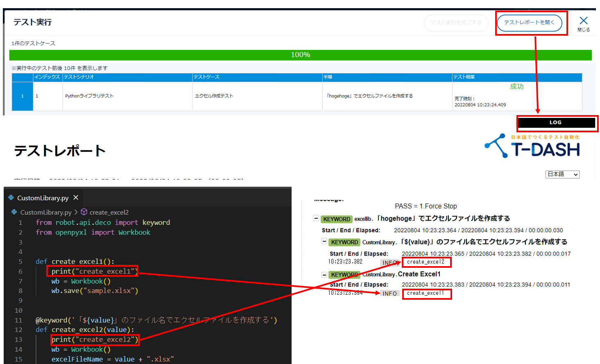Click the 成功 result text
Image resolution: width=600 pixels, height=364 pixels.
click(517, 86)
